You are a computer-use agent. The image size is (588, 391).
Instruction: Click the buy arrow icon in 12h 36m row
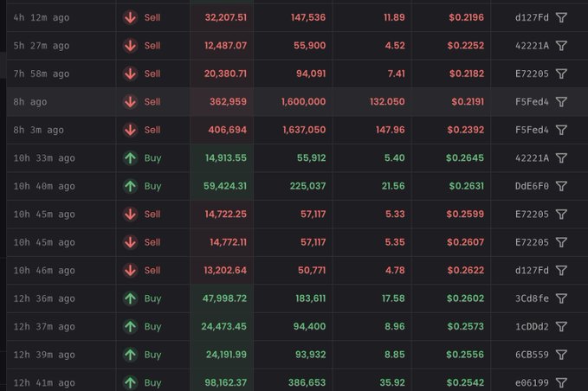point(130,298)
